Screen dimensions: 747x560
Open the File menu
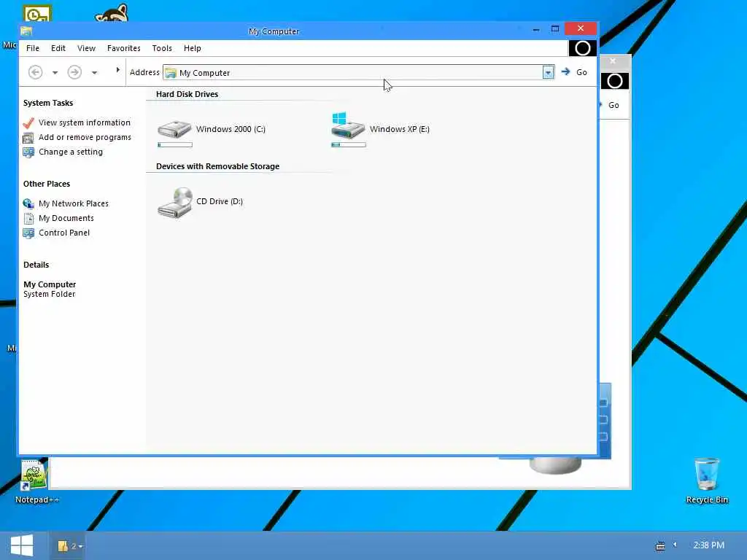(33, 48)
